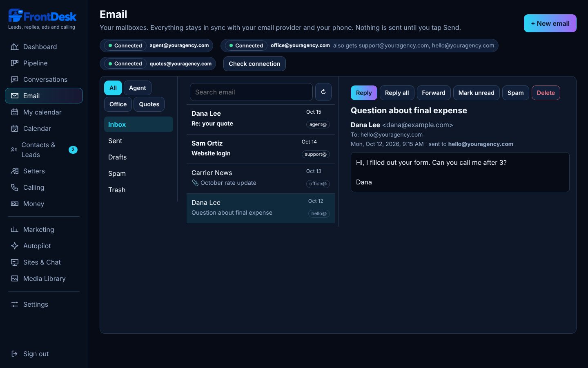This screenshot has height=368, width=588.
Task: Click the office@youragency.com Connected status chip
Action: click(x=246, y=45)
